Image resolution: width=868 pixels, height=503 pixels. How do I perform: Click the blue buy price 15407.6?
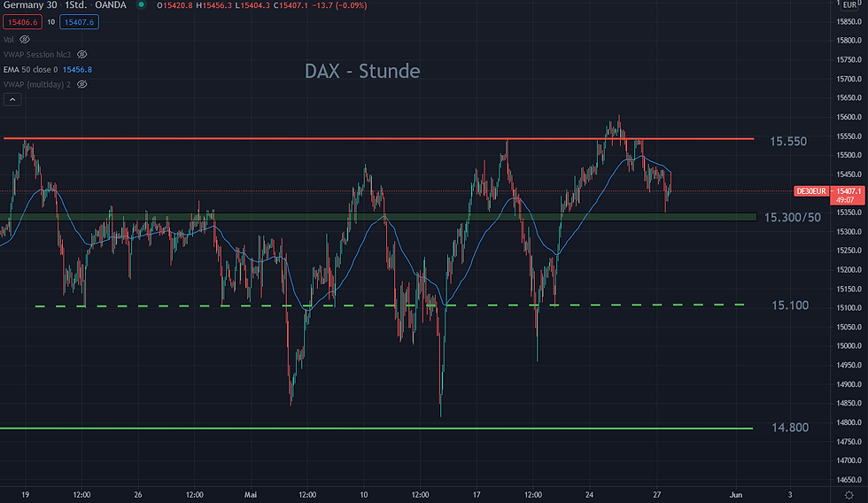(x=79, y=22)
